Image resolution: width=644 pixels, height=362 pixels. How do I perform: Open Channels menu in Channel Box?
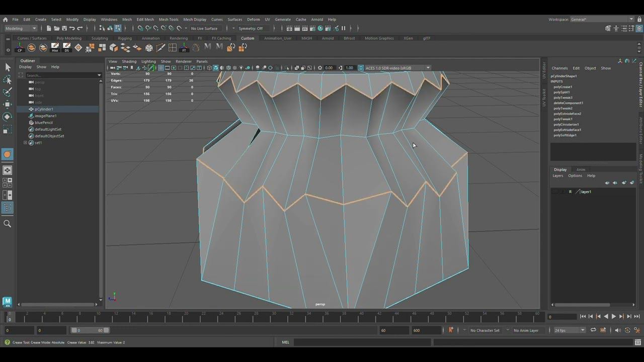click(559, 68)
